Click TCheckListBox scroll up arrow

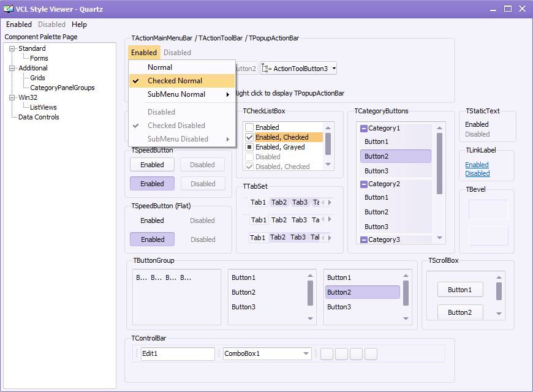pyautogui.click(x=328, y=128)
